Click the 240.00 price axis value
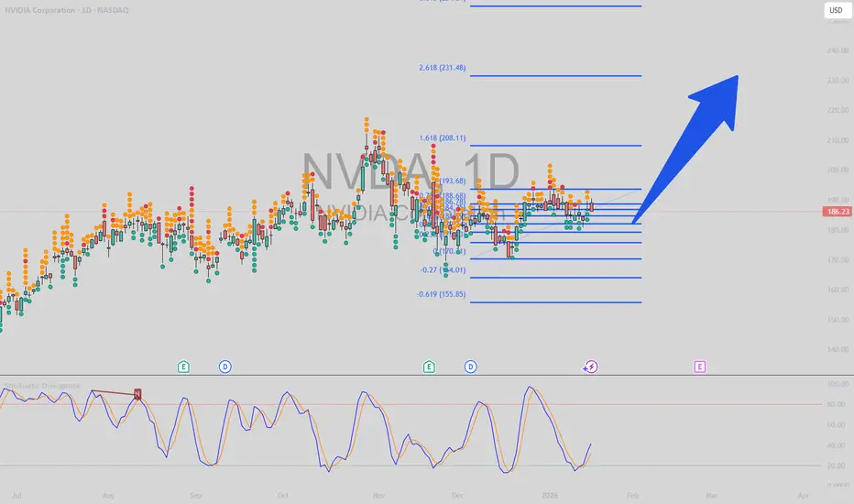This screenshot has height=504, width=854. (x=838, y=50)
